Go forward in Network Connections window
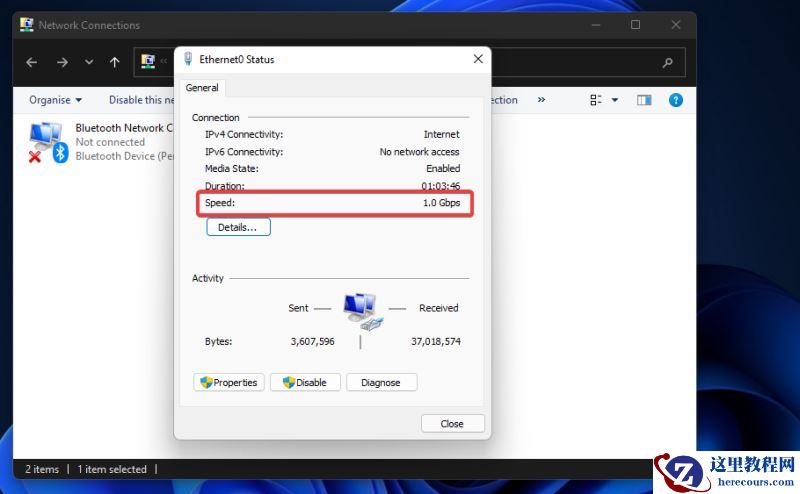The width and height of the screenshot is (800, 494). [x=62, y=62]
